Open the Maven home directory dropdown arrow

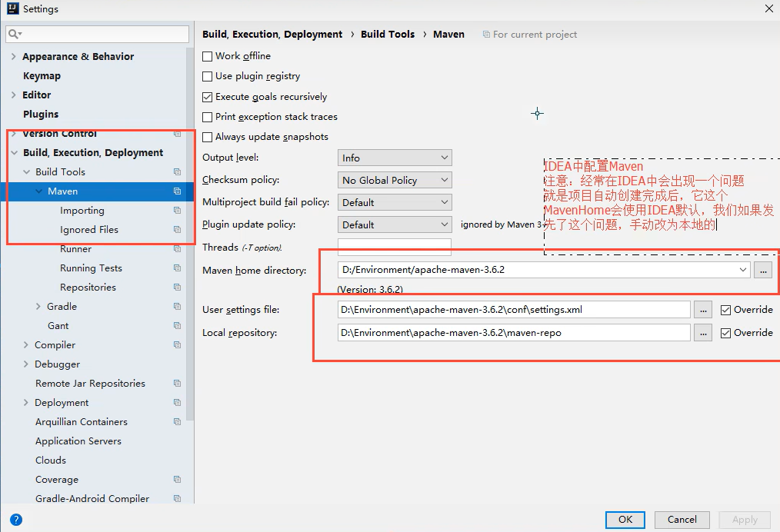[x=742, y=270]
